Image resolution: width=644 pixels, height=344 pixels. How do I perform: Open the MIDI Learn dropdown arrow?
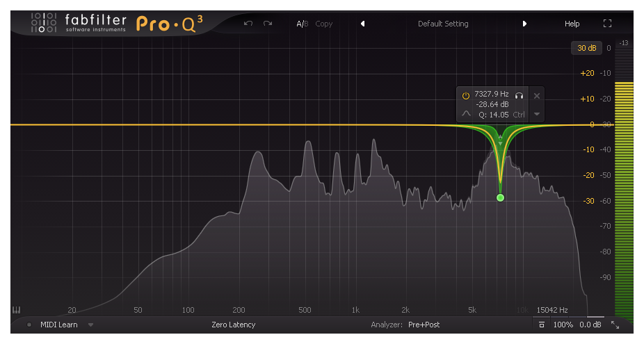(91, 325)
